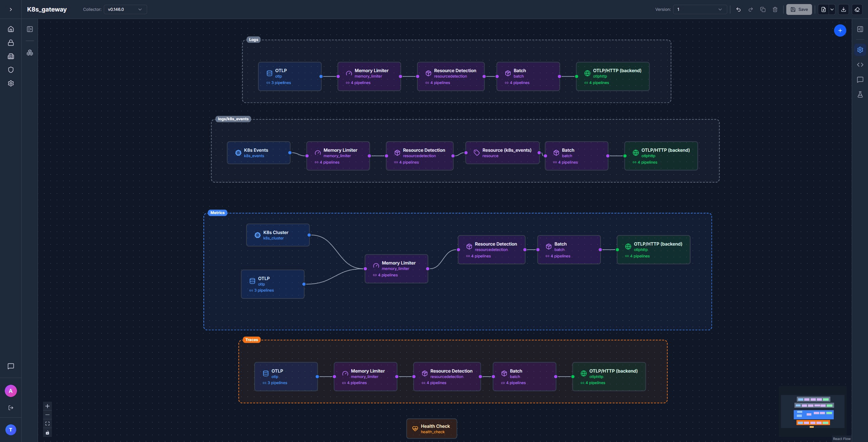Viewport: 868px width, 442px height.
Task: Select the K8s Cluster receiver node
Action: point(278,235)
